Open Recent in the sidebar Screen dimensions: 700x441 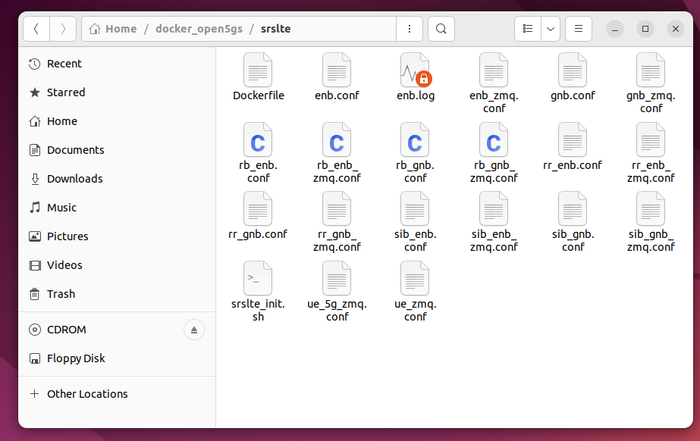[64, 64]
